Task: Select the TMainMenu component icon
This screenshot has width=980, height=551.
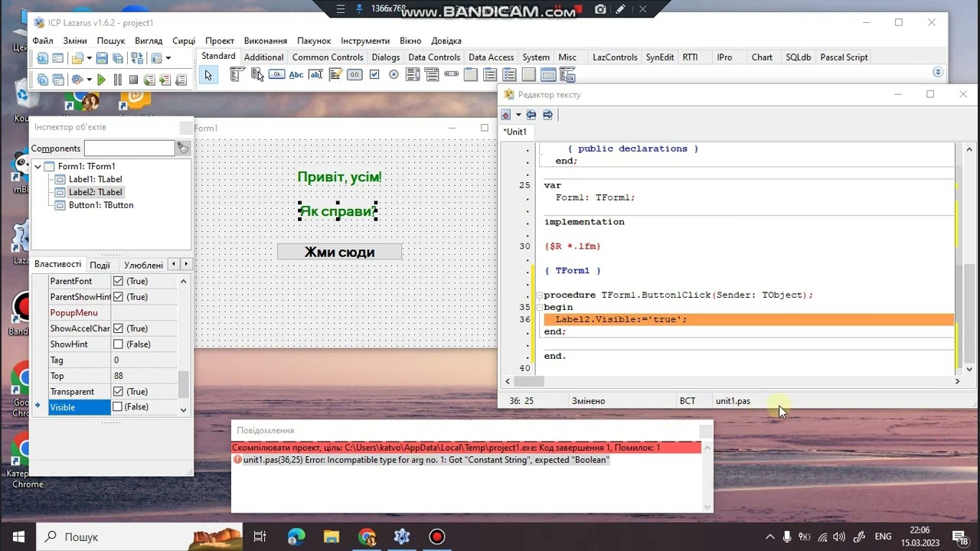Action: click(x=237, y=75)
